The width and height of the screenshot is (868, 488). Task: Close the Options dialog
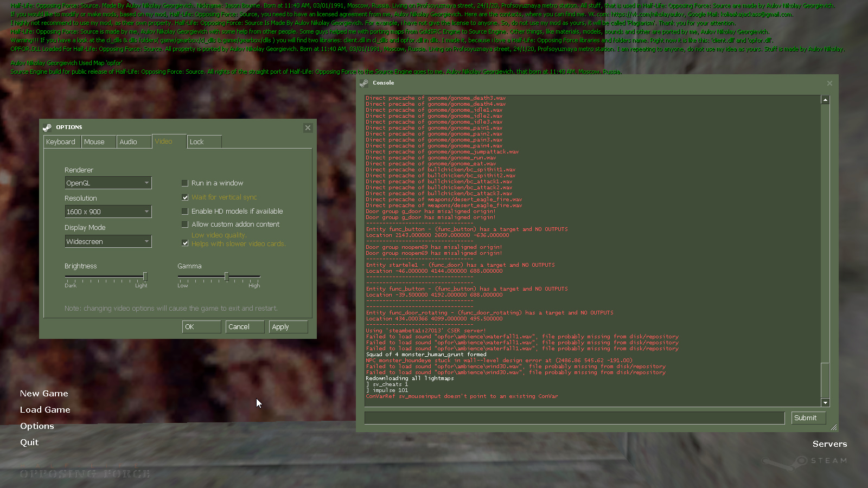tap(308, 127)
